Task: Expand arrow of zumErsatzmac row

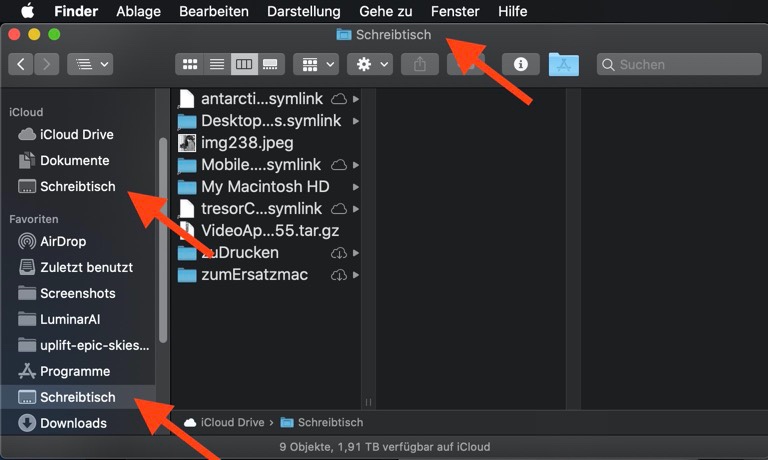Action: (356, 275)
